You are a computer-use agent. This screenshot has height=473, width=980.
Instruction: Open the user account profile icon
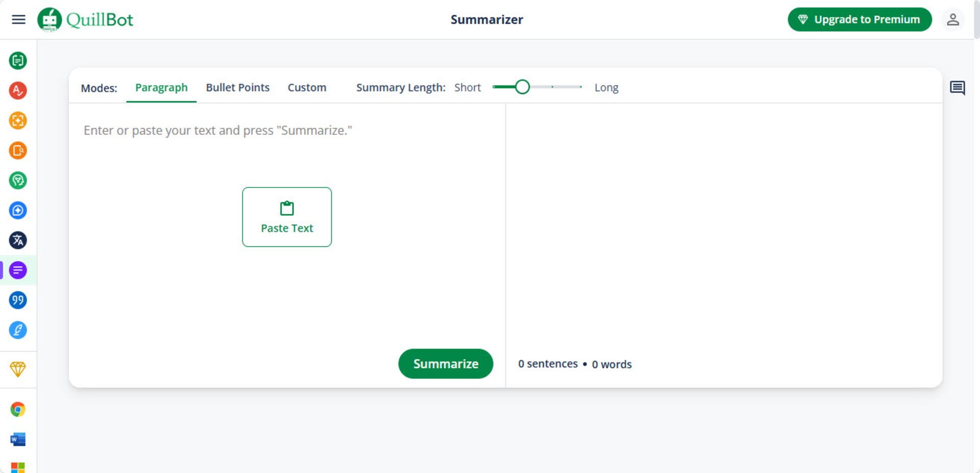[952, 20]
